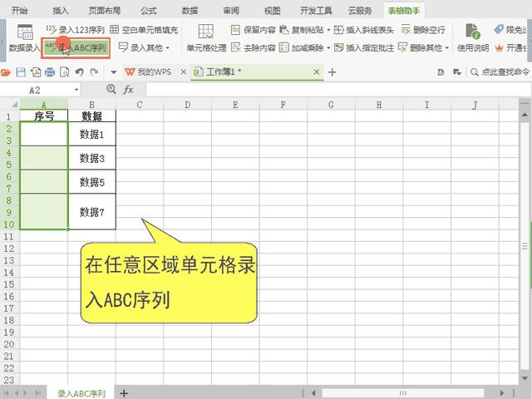Click the open folder icon

(x=6, y=72)
